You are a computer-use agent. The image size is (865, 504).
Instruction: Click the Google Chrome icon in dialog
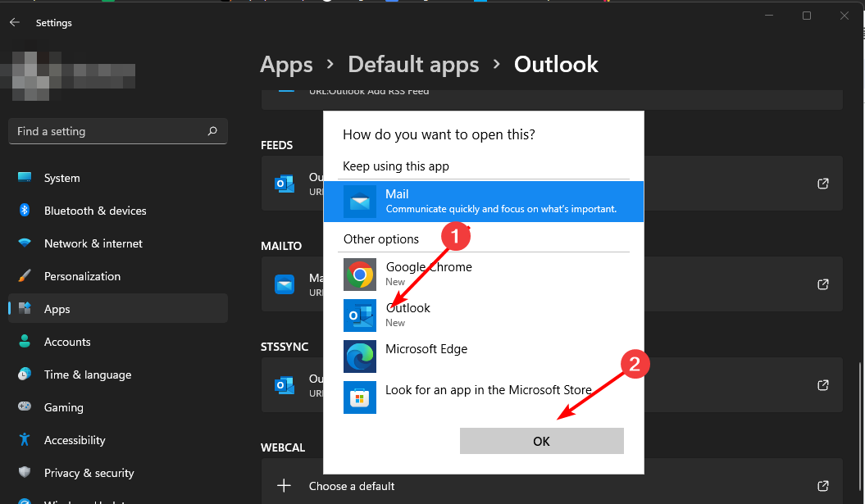(360, 275)
